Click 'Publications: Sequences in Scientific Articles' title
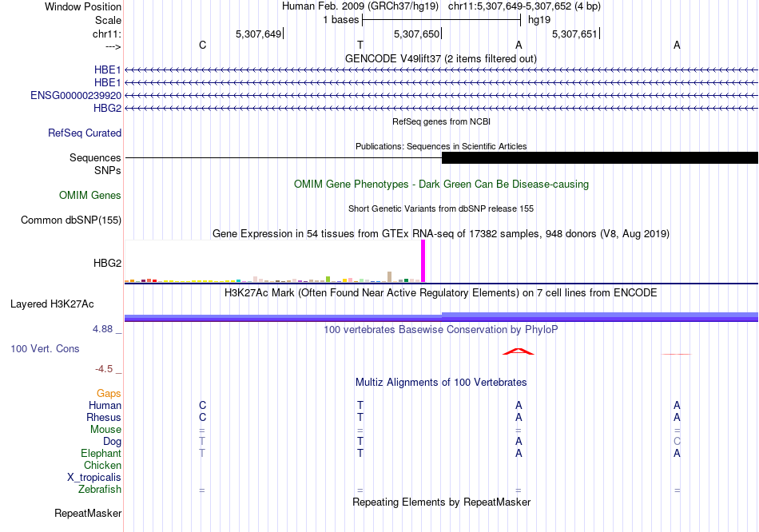This screenshot has height=532, width=759. [441, 146]
